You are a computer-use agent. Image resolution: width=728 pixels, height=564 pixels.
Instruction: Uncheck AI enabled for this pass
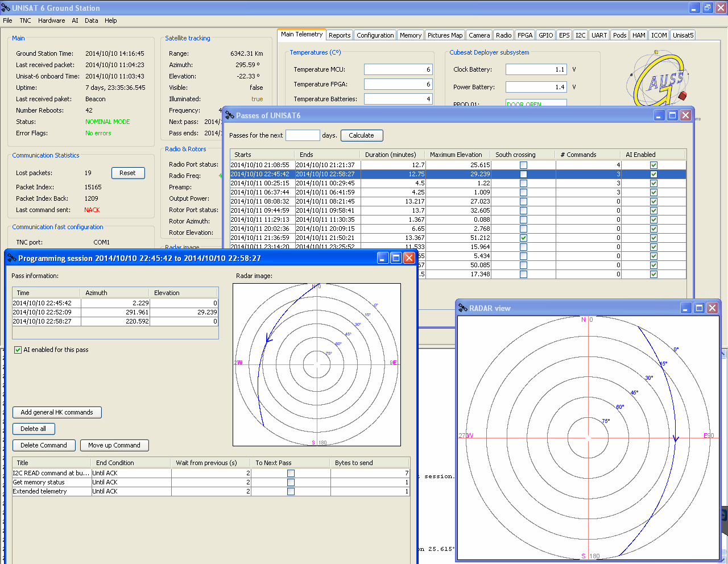coord(18,350)
